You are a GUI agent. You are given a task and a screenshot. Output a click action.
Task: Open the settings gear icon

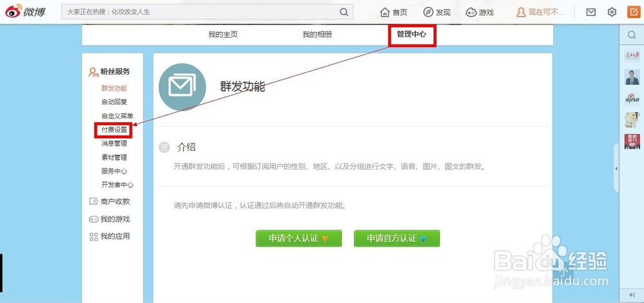(x=612, y=12)
